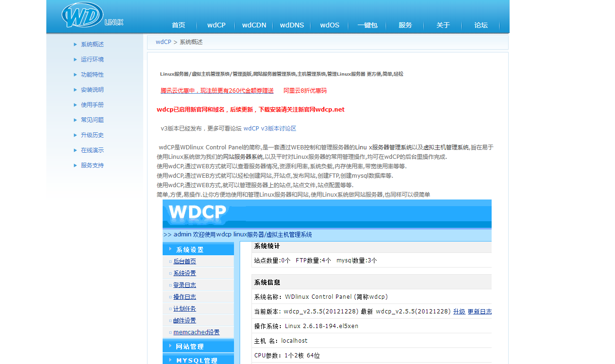Click the Linux 2.6.18-194.el5xen OS value
615x364 pixels.
pos(321,326)
